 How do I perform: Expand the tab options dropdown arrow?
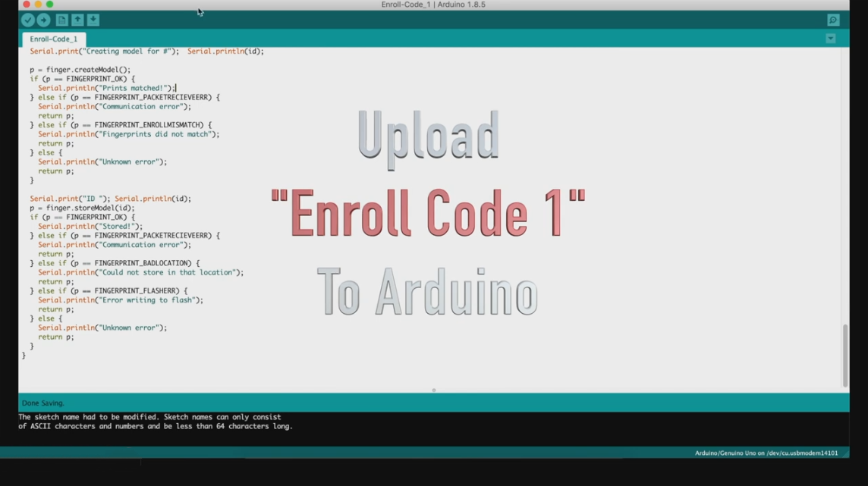pyautogui.click(x=830, y=39)
